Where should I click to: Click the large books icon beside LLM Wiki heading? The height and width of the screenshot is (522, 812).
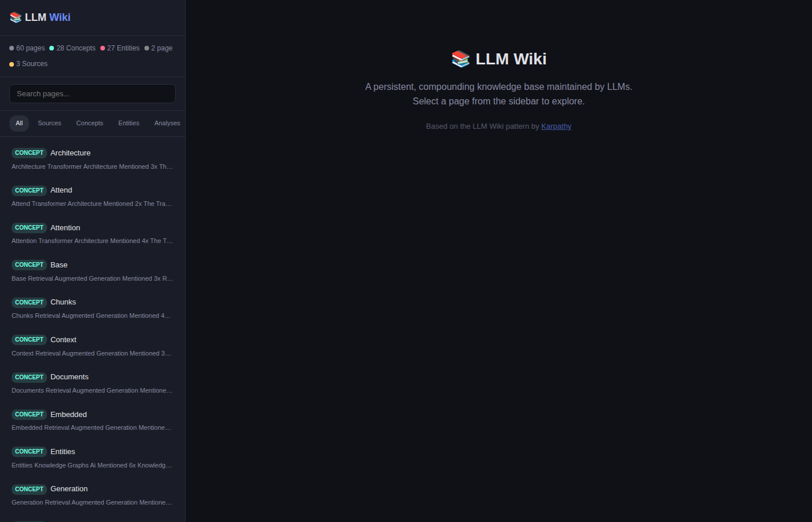coord(461,59)
